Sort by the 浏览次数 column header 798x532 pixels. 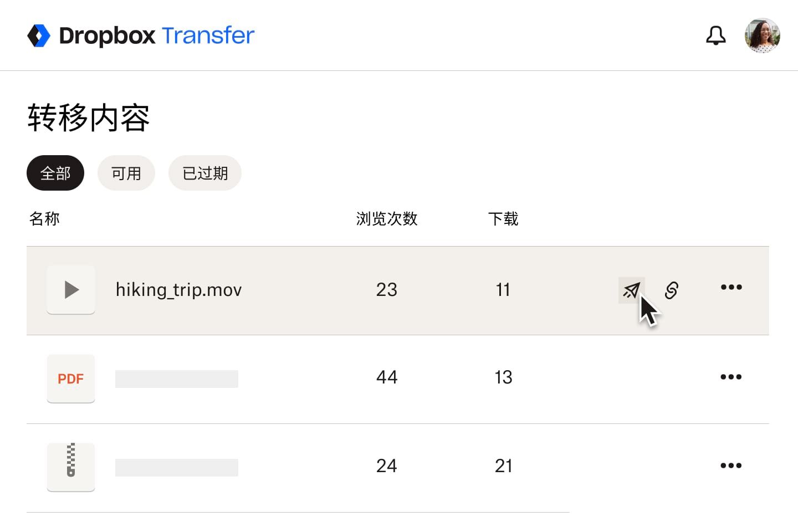pos(387,219)
